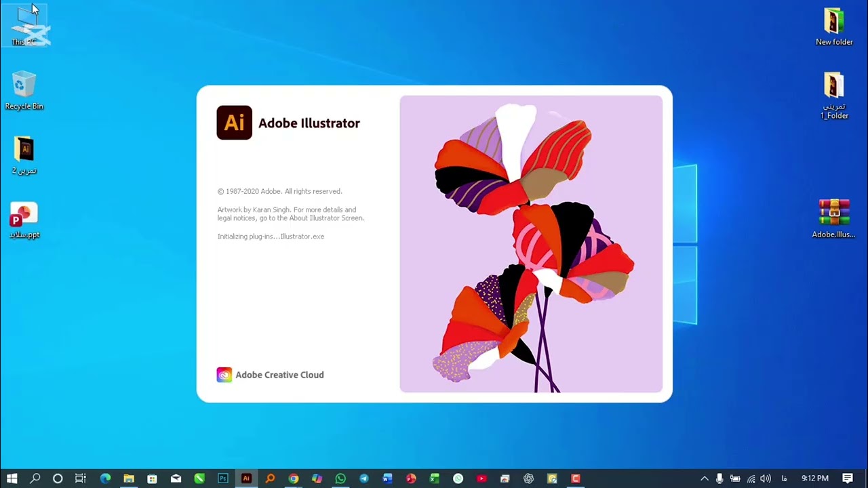Select the 'New folder' desktop icon
The width and height of the screenshot is (868, 488).
click(x=834, y=27)
